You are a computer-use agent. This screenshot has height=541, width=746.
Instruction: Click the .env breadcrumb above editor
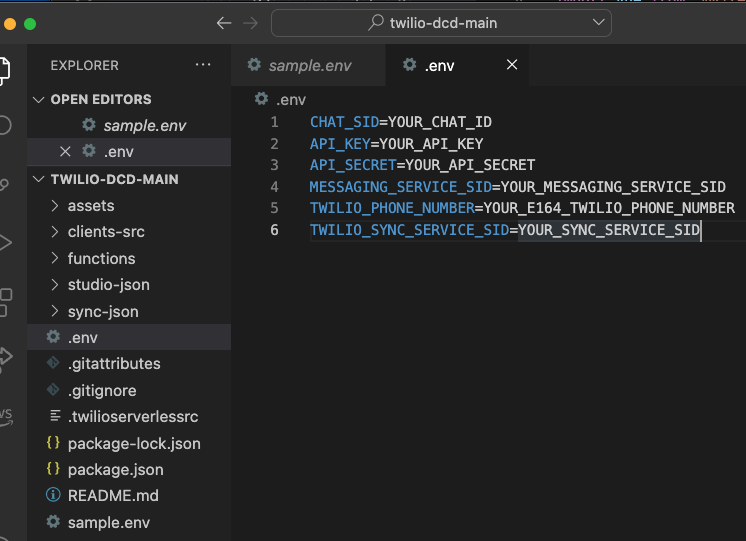click(x=291, y=100)
